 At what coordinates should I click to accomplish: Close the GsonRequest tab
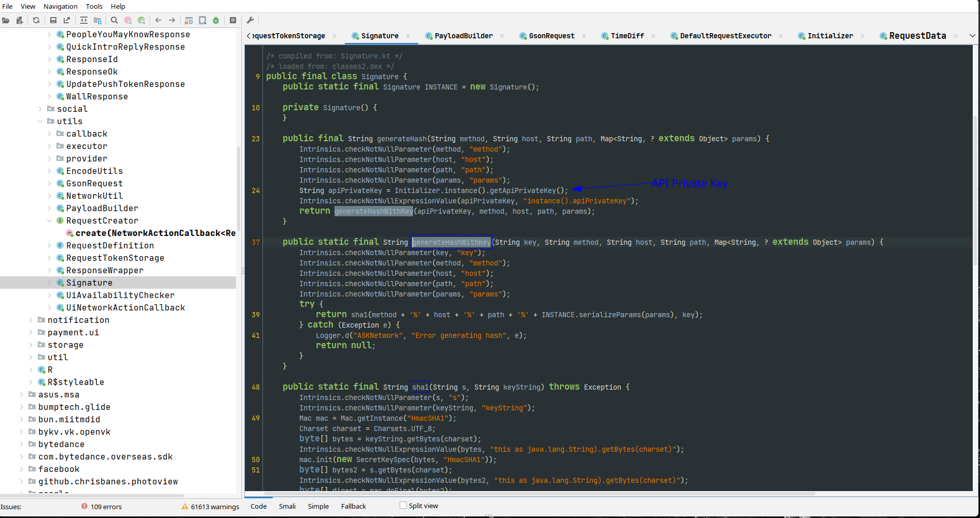[x=584, y=36]
